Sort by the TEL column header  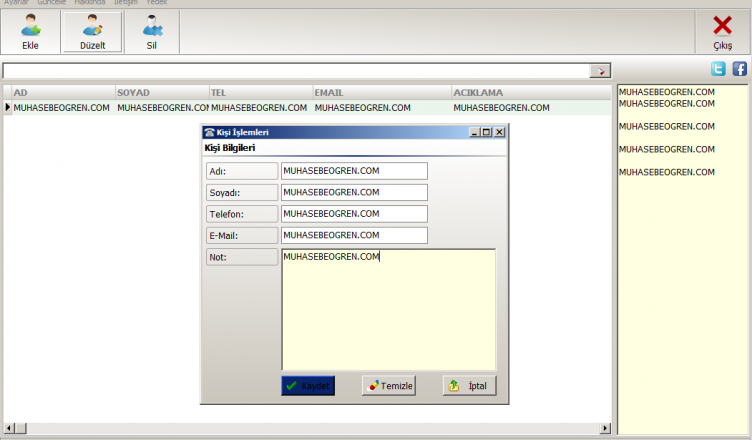pos(261,93)
